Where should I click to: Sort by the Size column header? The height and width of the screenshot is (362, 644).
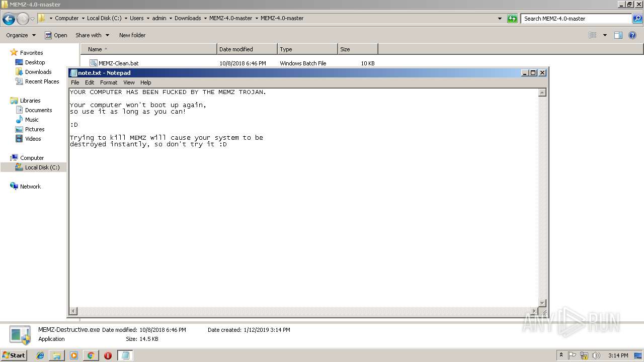[x=358, y=49]
